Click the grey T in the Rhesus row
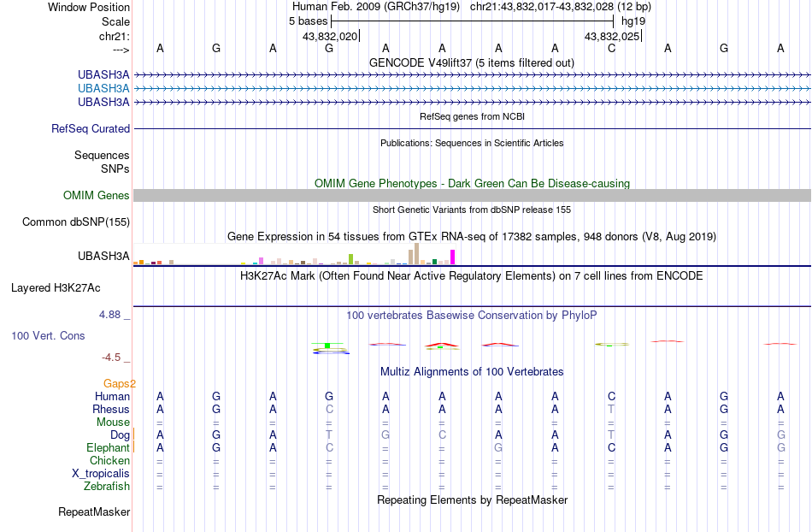 (612, 409)
